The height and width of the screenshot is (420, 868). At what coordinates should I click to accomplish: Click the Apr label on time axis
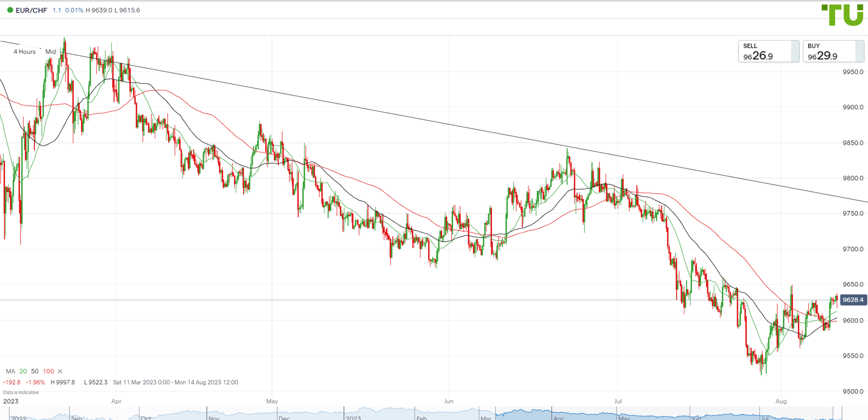click(x=116, y=401)
